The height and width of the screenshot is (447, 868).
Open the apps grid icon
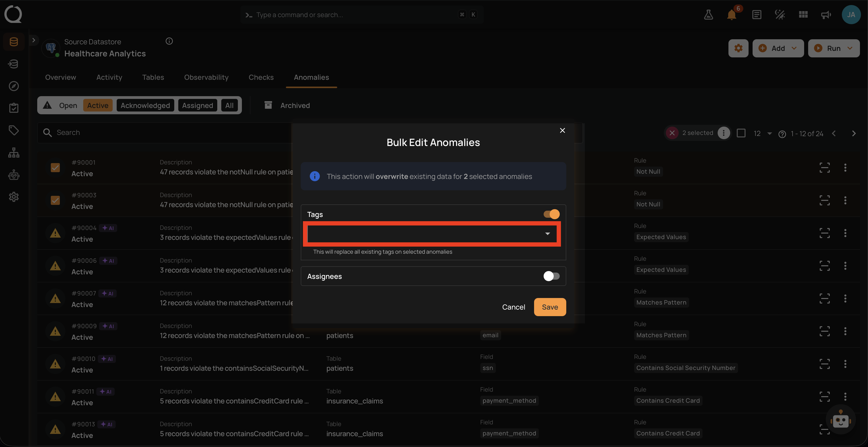pos(803,15)
